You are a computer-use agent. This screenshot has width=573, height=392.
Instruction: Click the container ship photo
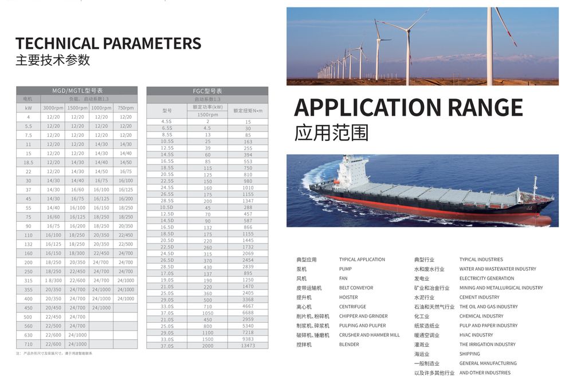(422, 191)
